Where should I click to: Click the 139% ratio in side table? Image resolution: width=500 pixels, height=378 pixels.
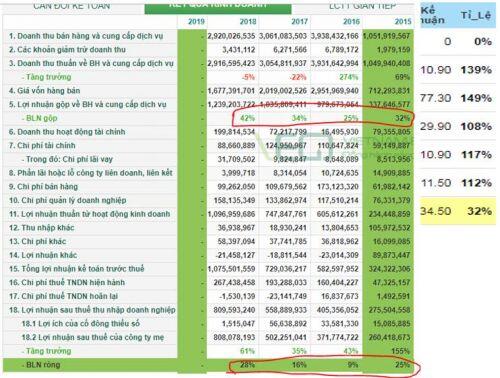click(x=476, y=70)
